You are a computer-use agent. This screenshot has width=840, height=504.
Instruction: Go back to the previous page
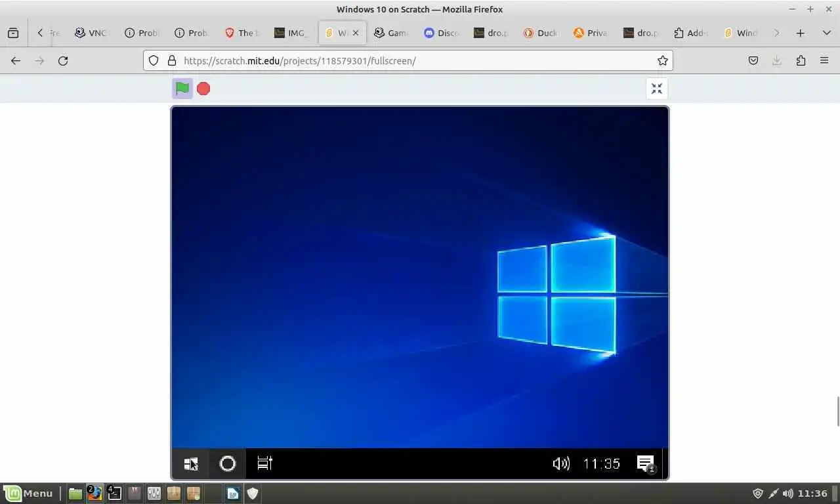coord(16,60)
